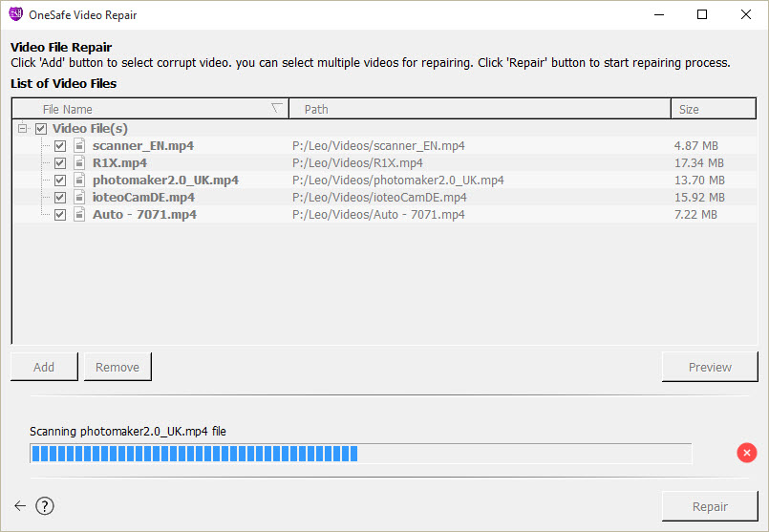This screenshot has height=532, width=769.
Task: Click file icon beside ioteoCamDE.mp4
Action: 79,197
